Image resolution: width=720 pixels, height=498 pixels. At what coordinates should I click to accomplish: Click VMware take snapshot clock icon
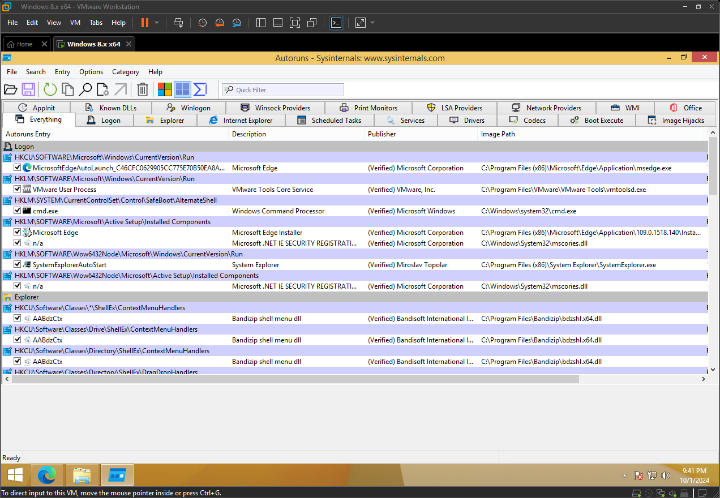click(x=202, y=22)
